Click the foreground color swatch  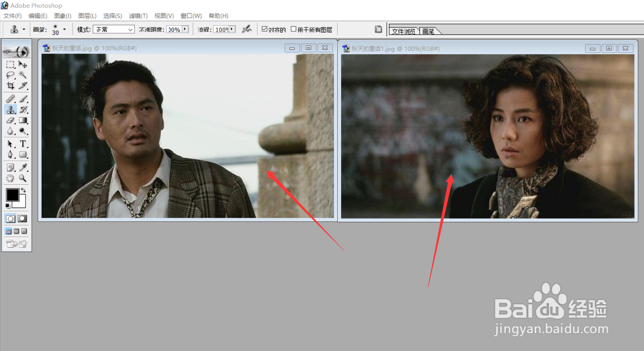click(12, 195)
